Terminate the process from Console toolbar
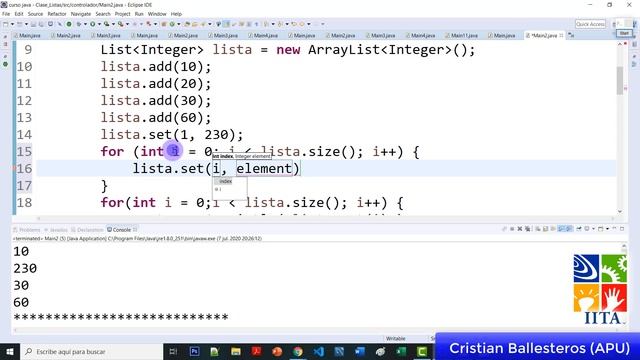 [512, 229]
